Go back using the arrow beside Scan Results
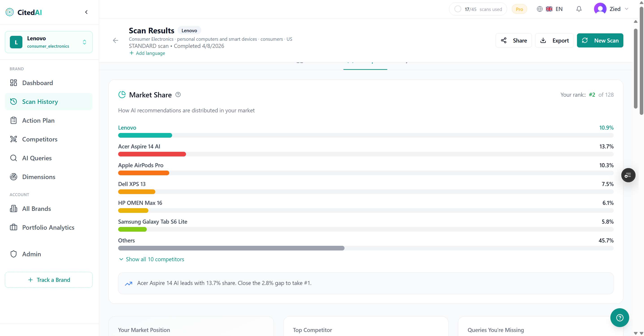644x336 pixels. [115, 41]
